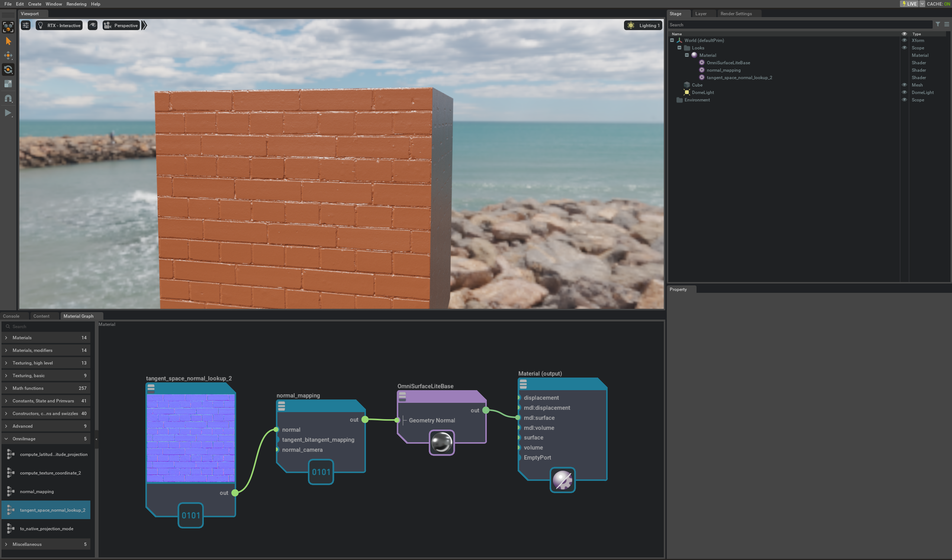Toggle visibility of Environment scope
Screen dimensions: 952x560
[904, 100]
